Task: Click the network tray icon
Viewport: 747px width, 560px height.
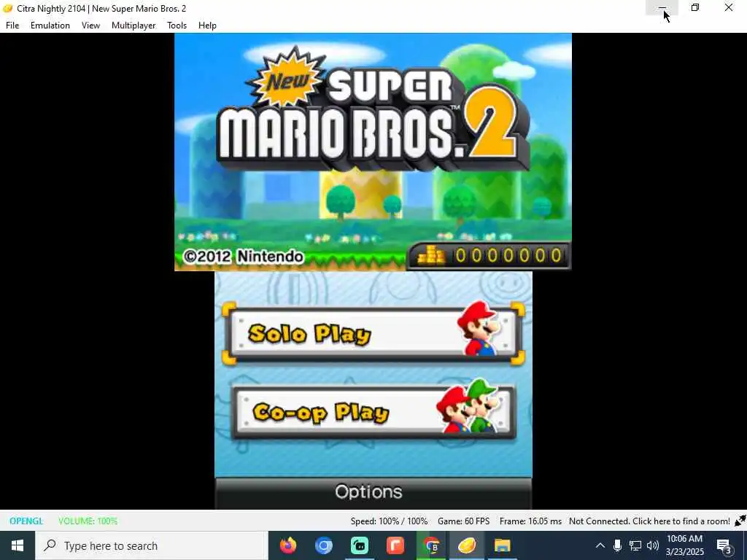Action: tap(635, 545)
